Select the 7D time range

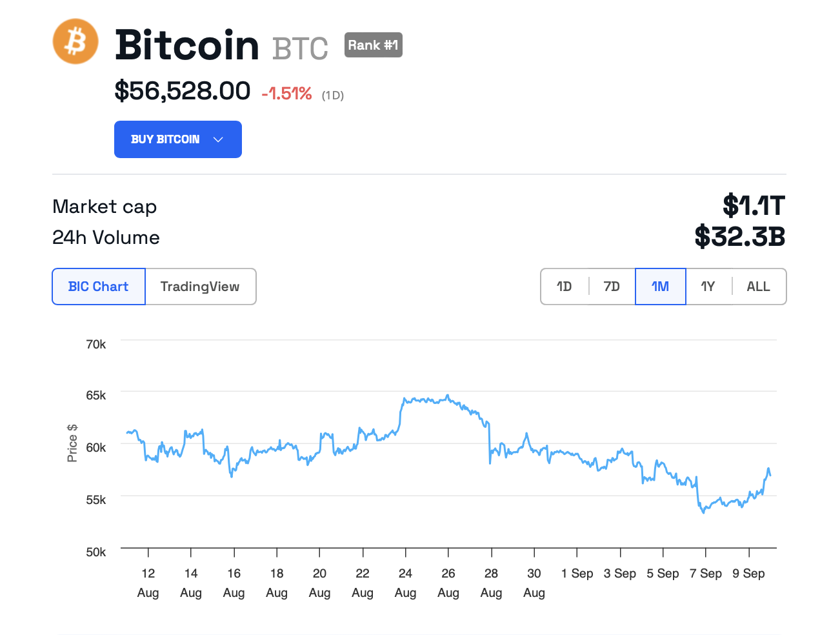(612, 287)
